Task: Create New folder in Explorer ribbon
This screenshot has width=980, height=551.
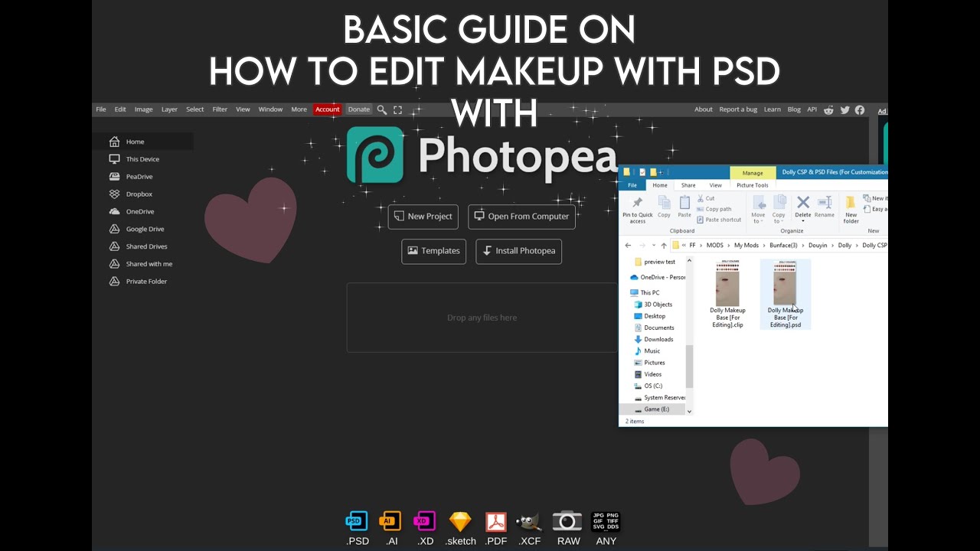Action: [x=851, y=210]
